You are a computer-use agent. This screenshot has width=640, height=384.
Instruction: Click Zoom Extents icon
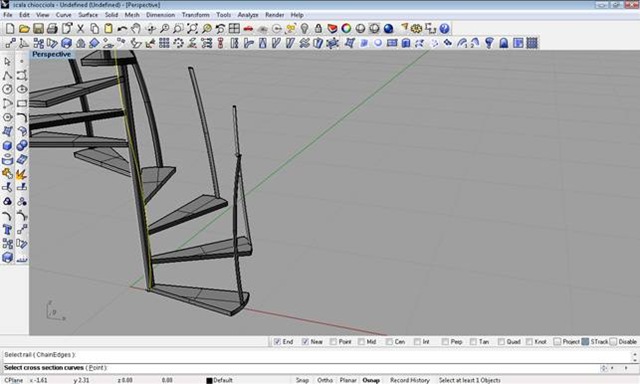(192, 29)
